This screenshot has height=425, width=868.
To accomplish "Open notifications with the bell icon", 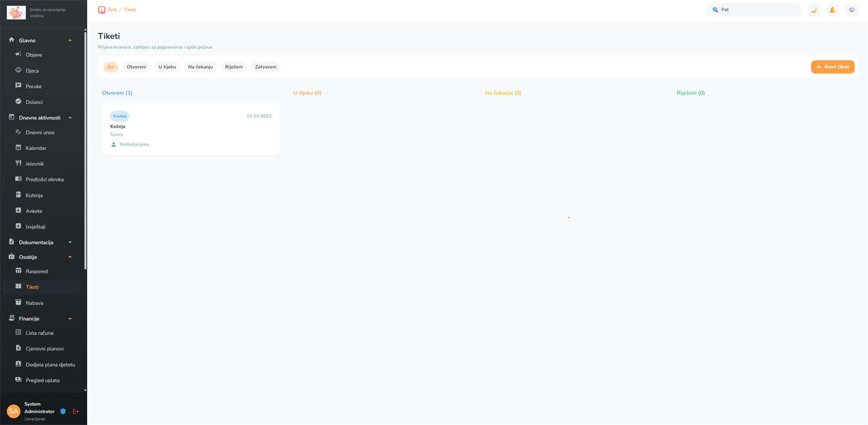I will pos(833,10).
